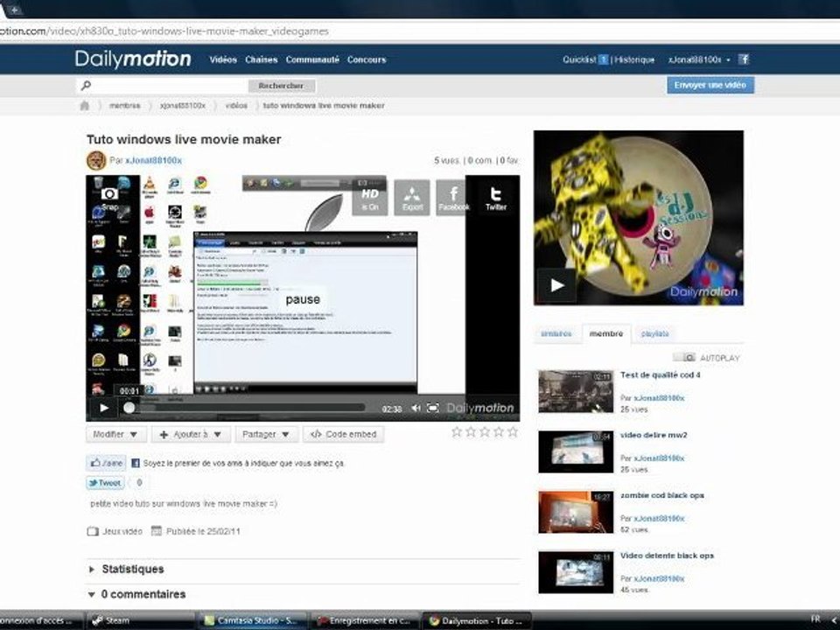Viewport: 840px width, 630px height.
Task: Click the Dailymotion watermark in player bar
Action: pos(480,409)
